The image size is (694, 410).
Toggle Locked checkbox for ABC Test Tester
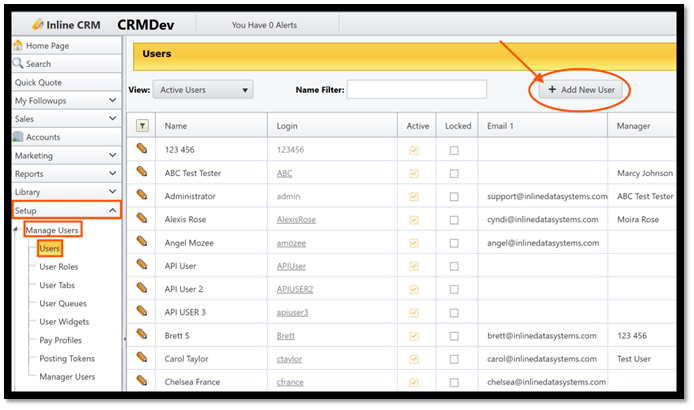454,174
